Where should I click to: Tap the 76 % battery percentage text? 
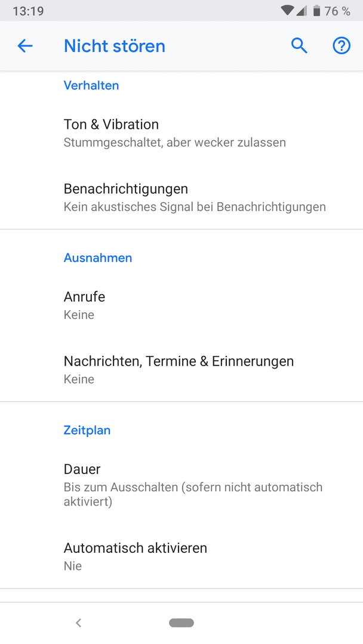click(337, 11)
